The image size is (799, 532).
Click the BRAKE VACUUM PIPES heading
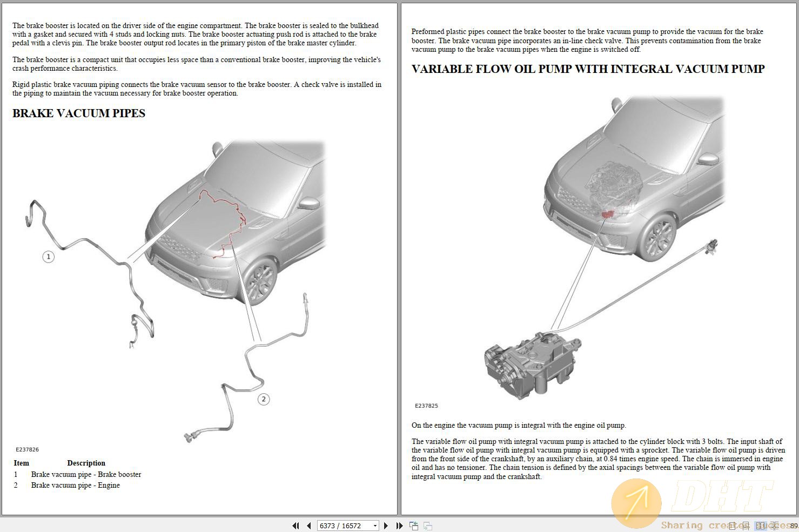pos(79,113)
